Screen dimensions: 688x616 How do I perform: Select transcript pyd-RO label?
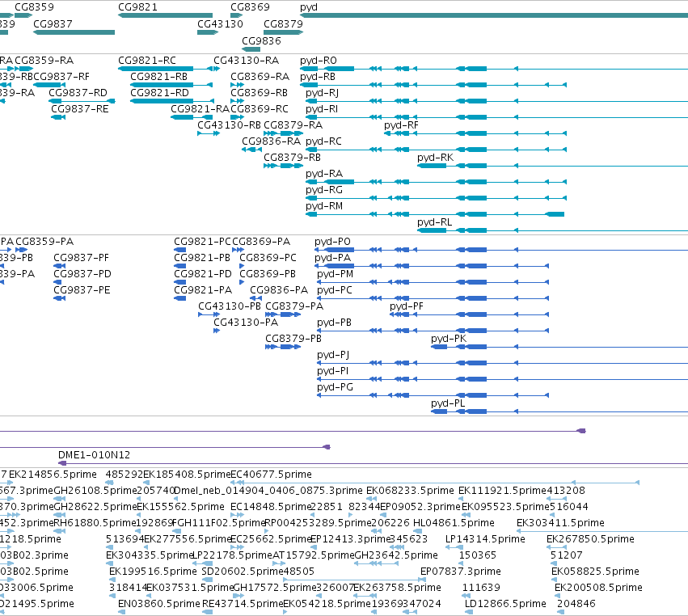(x=319, y=61)
